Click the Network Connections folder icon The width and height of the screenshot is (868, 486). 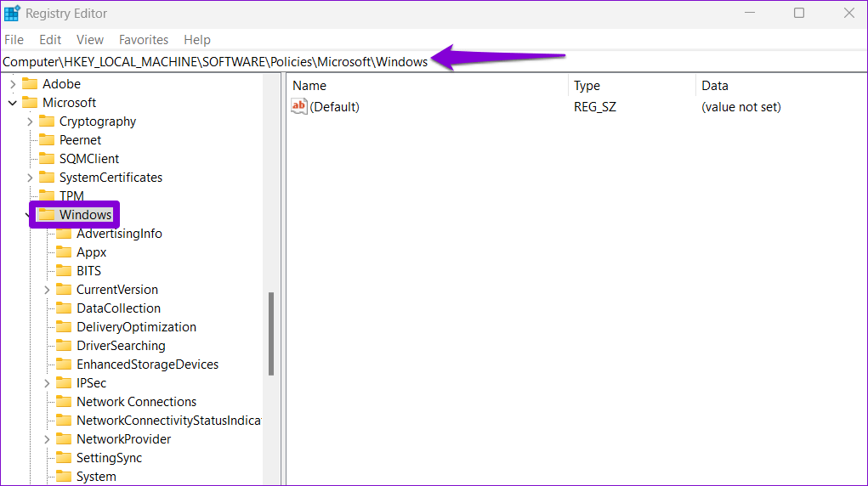point(64,401)
